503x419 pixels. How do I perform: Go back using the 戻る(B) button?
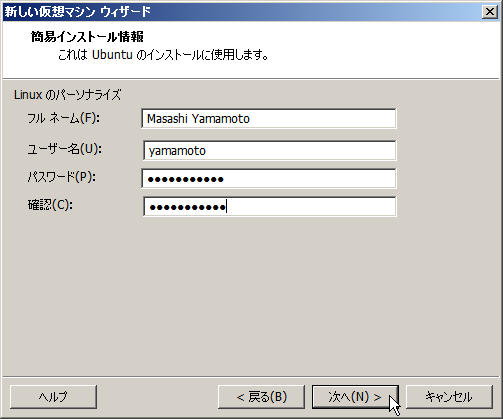[261, 397]
